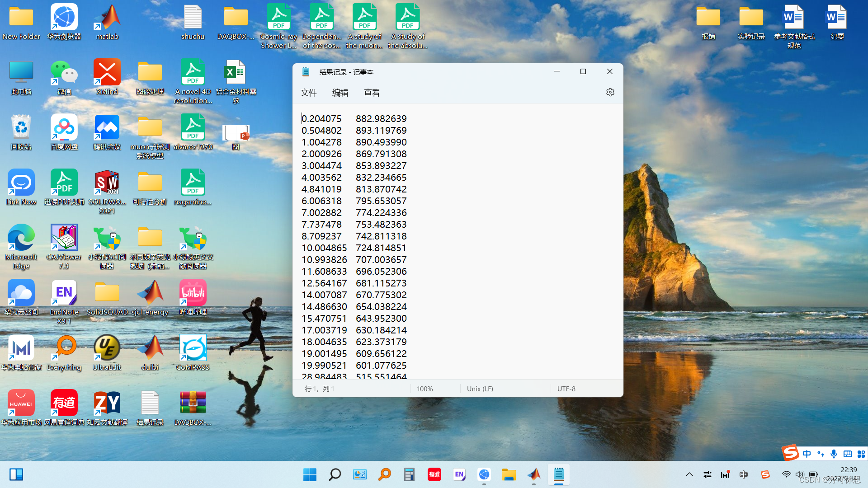Click the 100% zoom level in status bar
The width and height of the screenshot is (868, 488).
tap(425, 389)
